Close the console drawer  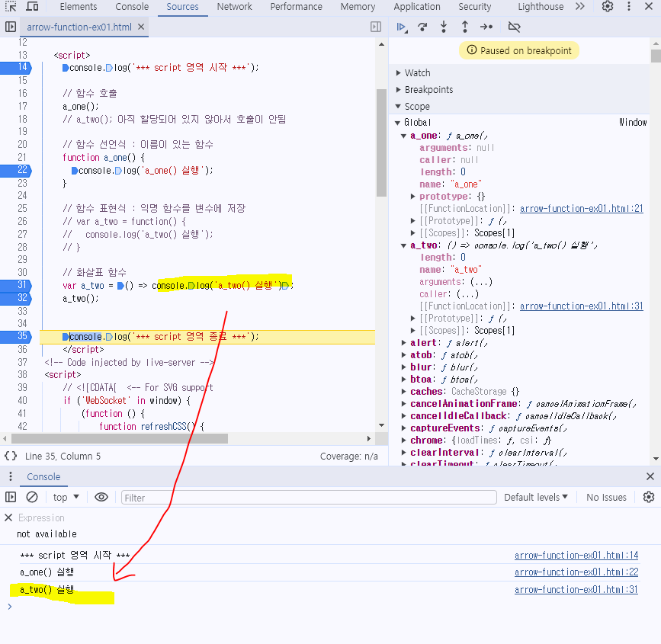pyautogui.click(x=650, y=476)
